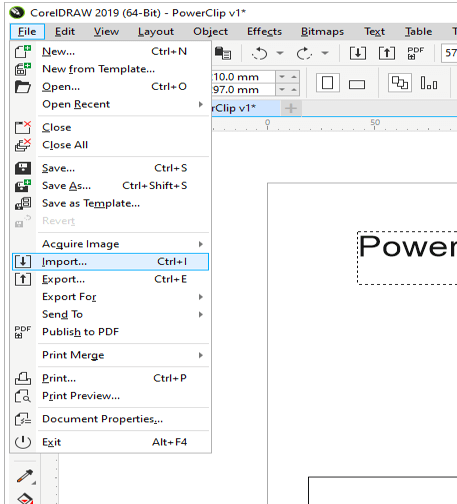This screenshot has height=504, width=457.
Task: Click the All Pages layout icon
Action: 400,83
